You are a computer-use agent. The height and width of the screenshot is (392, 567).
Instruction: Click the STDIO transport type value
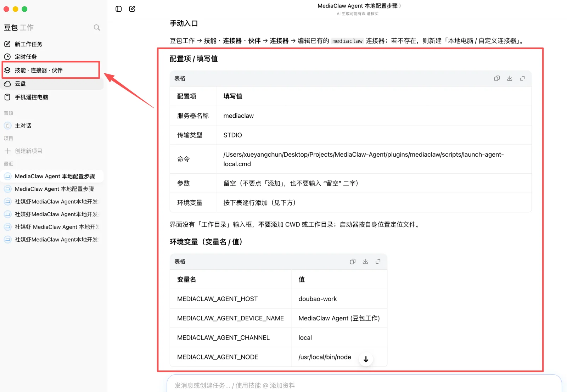click(x=232, y=135)
